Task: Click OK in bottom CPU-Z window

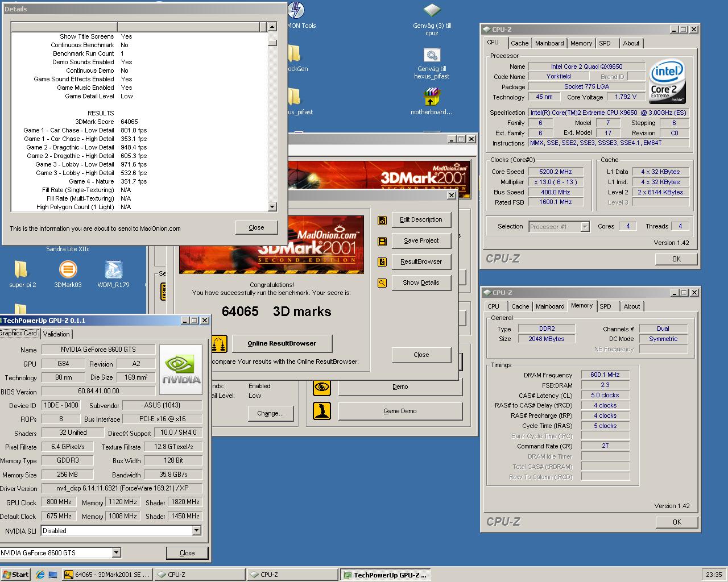Action: [677, 522]
